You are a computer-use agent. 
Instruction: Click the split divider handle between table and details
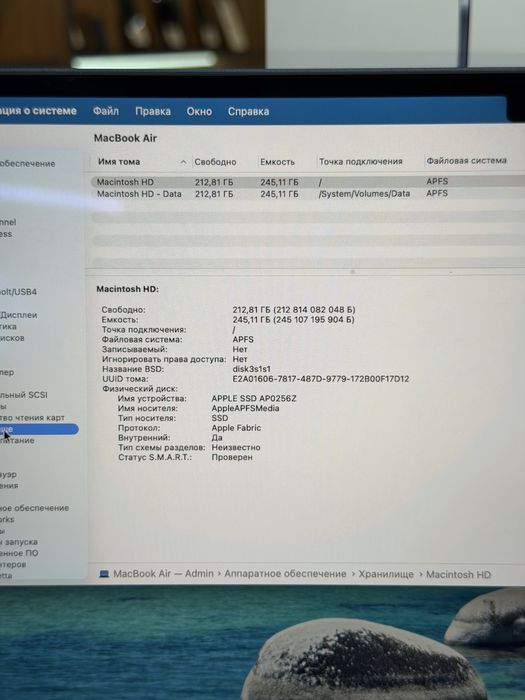click(352, 271)
